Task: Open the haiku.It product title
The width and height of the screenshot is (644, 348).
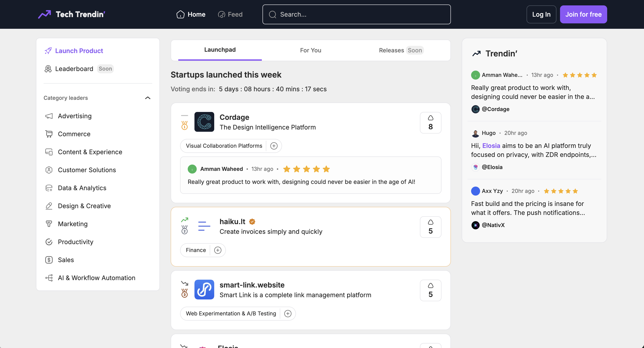Action: pyautogui.click(x=232, y=222)
